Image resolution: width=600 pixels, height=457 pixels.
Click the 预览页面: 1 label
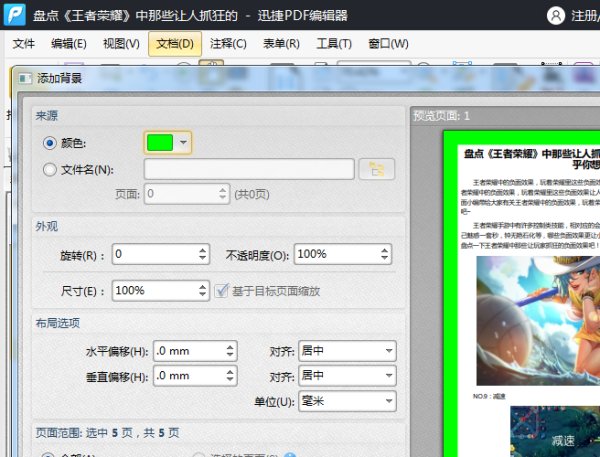click(441, 116)
